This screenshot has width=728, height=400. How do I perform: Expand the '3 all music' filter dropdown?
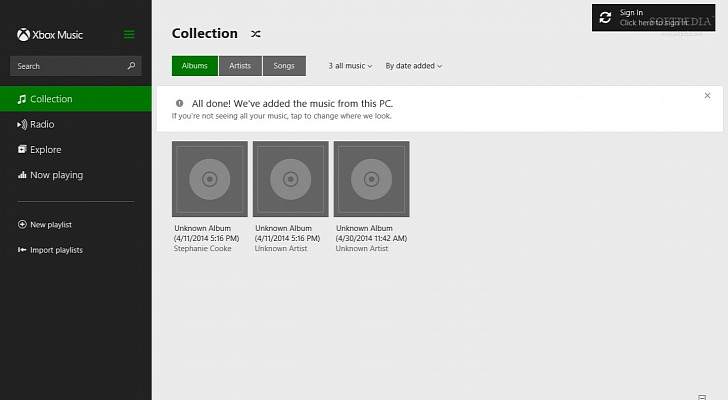coord(350,66)
